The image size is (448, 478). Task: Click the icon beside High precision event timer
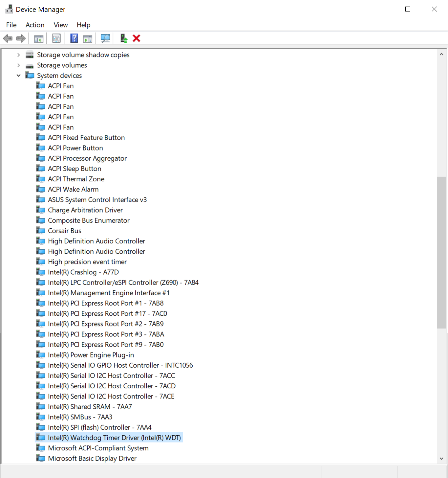click(x=41, y=262)
